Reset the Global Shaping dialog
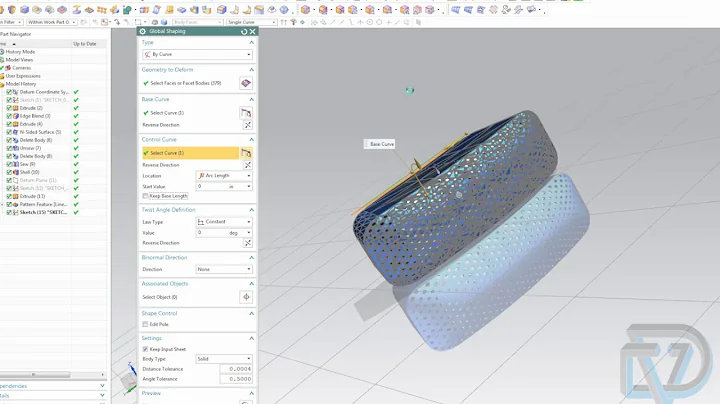Viewport: 720px width, 404px height. coord(244,31)
